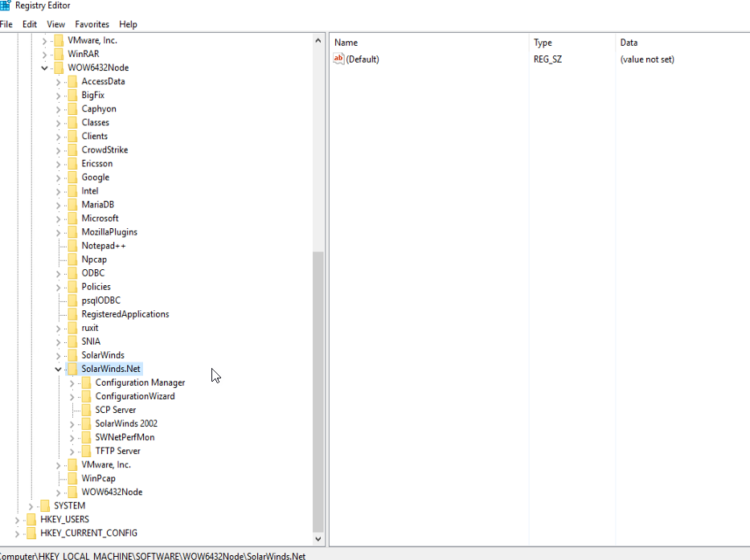
Task: Click the SWNetPerfMon folder icon
Action: [86, 437]
